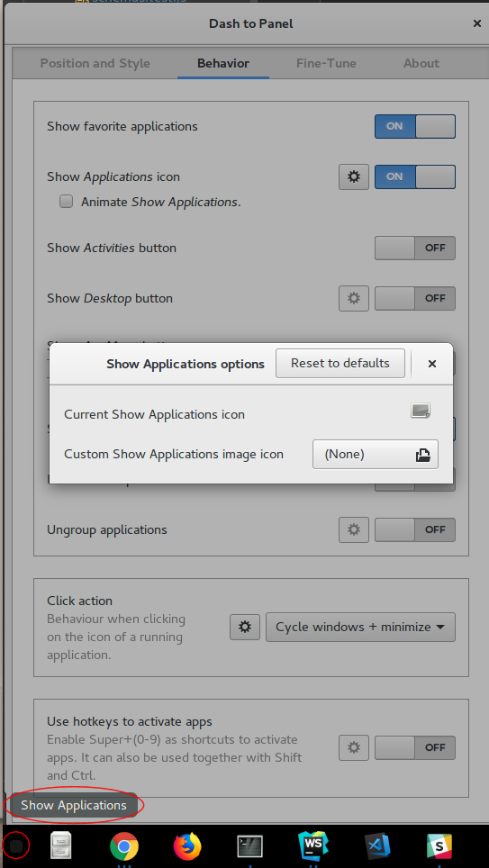Close the Show Applications options dialog
Viewport: 489px width, 868px height.
click(x=432, y=364)
